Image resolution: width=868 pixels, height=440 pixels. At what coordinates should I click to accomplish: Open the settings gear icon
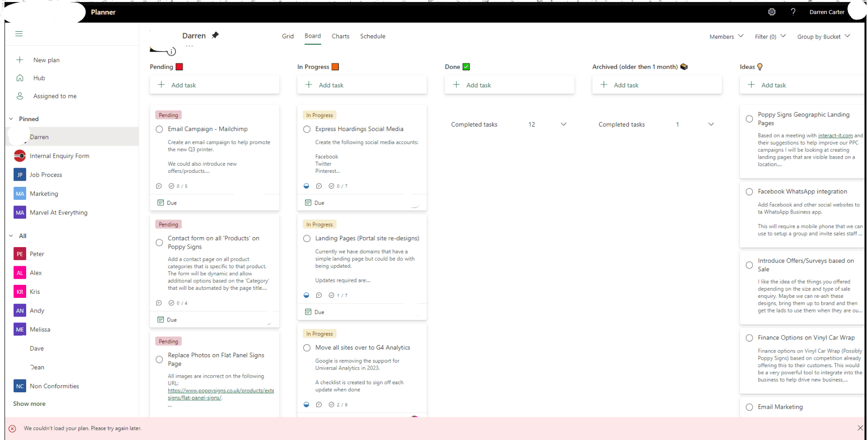tap(771, 12)
